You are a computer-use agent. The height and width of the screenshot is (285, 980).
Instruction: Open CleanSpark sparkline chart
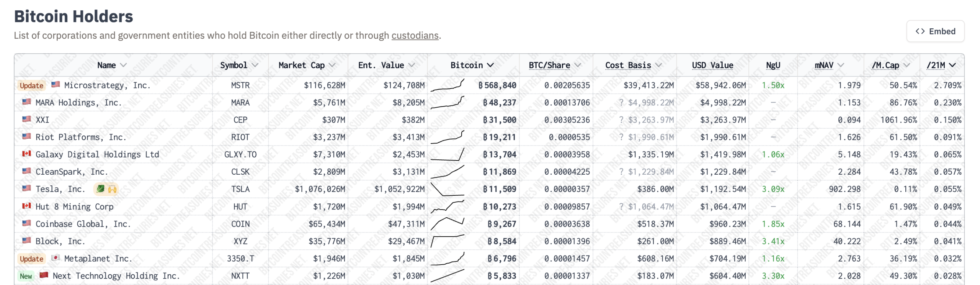pyautogui.click(x=448, y=172)
